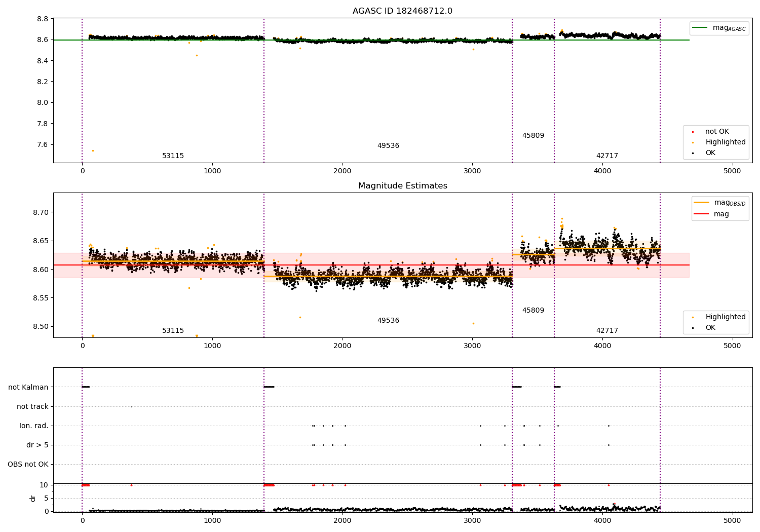The image size is (760, 532).
Task: Click the 8.55 tick on the middle y-axis
Action: [41, 298]
